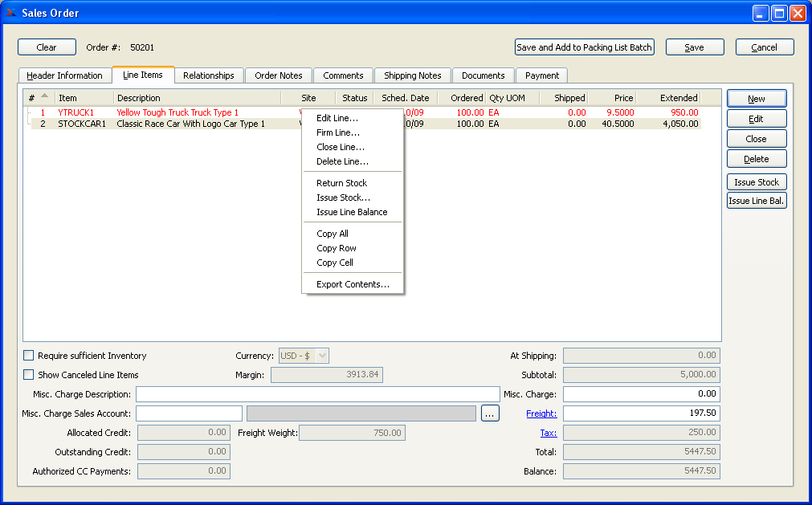Go to the Payment tab
812x505 pixels.
[x=542, y=75]
